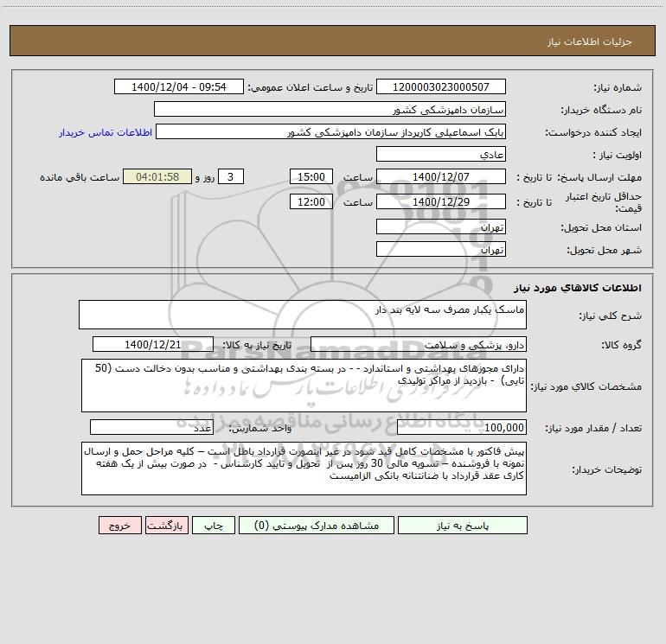Click priority field عادی
666x644 pixels.
441,154
